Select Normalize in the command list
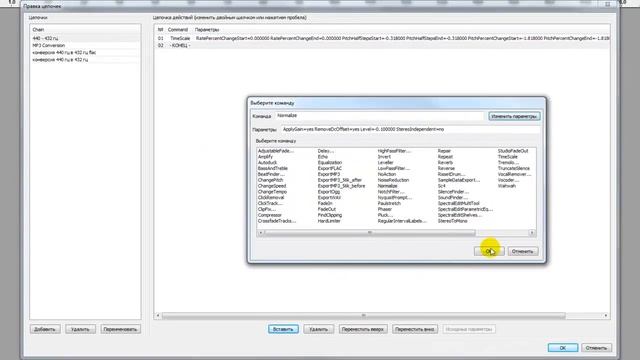 pyautogui.click(x=387, y=186)
